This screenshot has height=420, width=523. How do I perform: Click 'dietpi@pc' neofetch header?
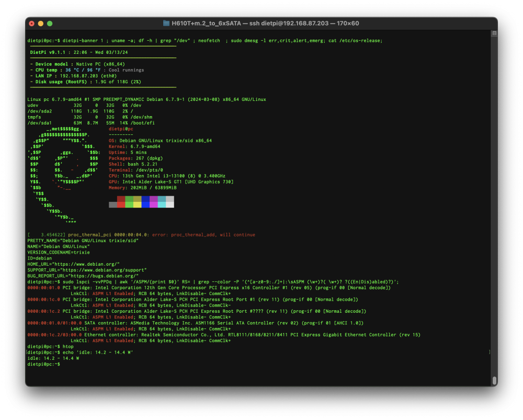[x=121, y=129]
